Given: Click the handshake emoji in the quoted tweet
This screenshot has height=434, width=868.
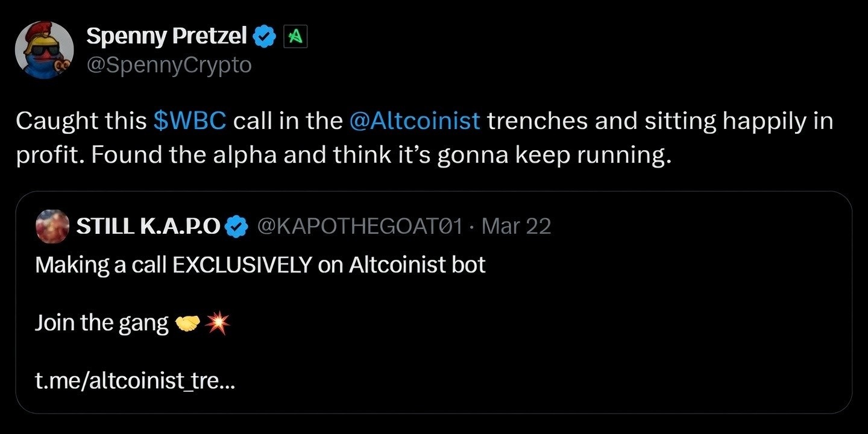Looking at the screenshot, I should pos(189,322).
